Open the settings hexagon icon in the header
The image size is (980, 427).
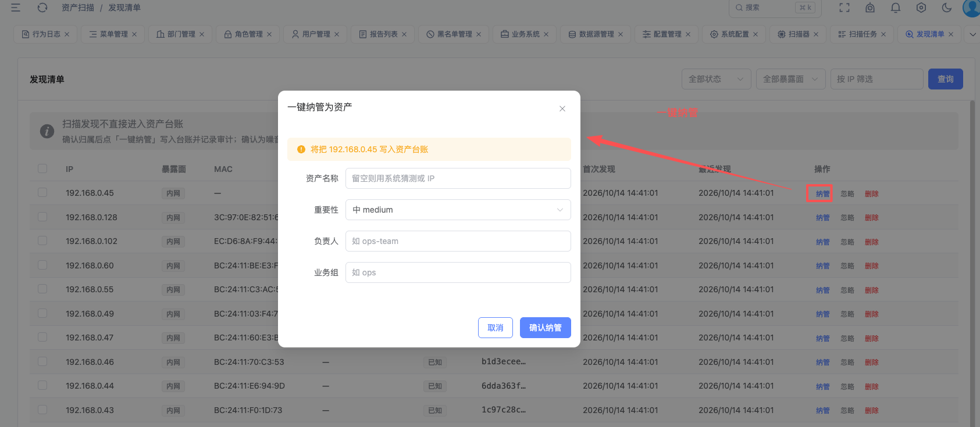(921, 8)
